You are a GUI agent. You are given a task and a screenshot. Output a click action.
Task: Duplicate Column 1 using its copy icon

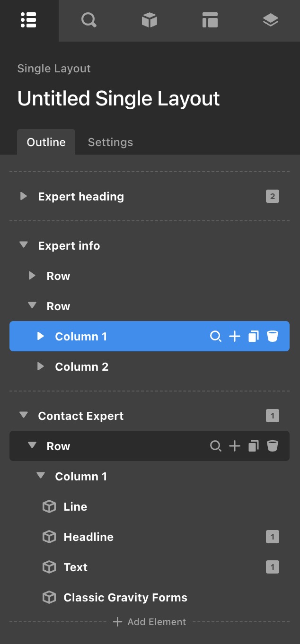click(x=253, y=336)
